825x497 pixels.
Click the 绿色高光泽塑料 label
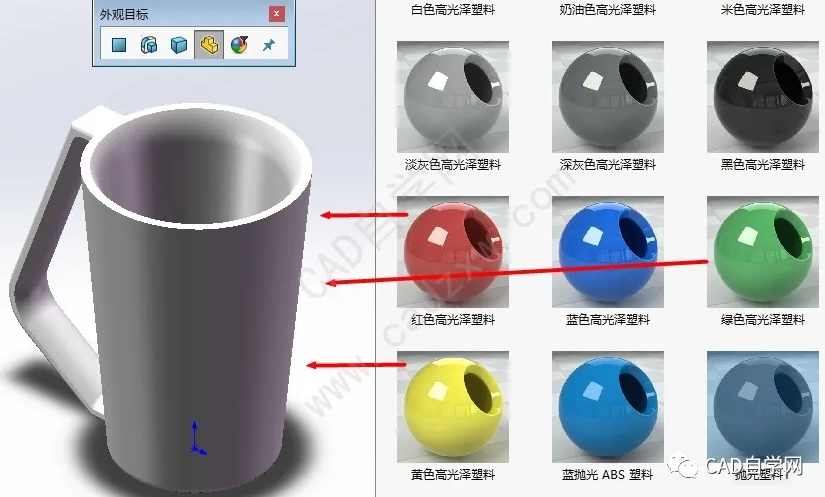(x=762, y=319)
